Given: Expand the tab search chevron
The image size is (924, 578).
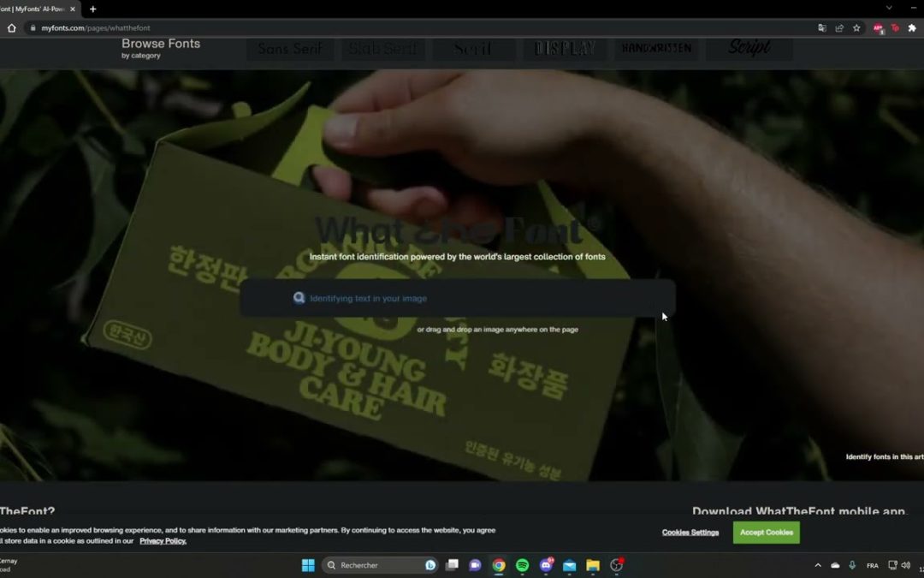Looking at the screenshot, I should pos(889,8).
